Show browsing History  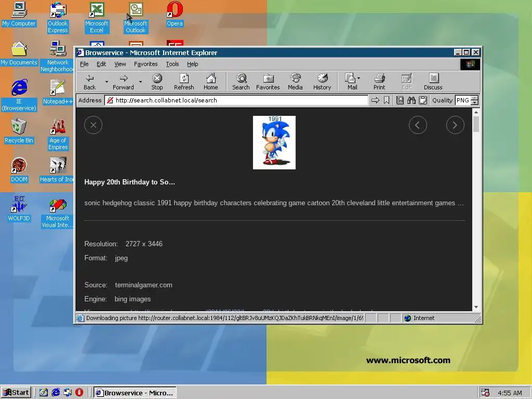point(322,82)
